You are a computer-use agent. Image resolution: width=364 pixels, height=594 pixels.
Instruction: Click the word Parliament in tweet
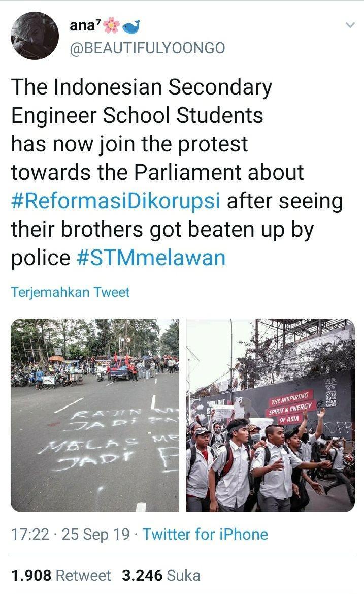188,172
